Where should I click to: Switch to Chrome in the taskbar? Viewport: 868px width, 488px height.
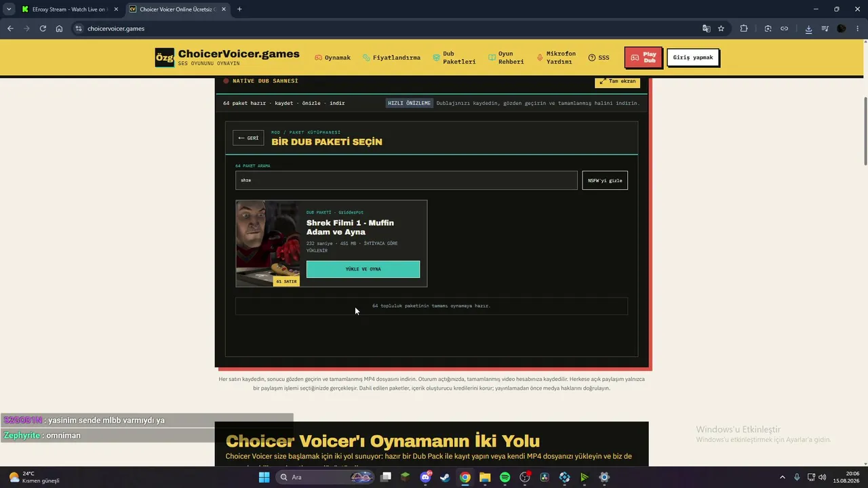[465, 477]
